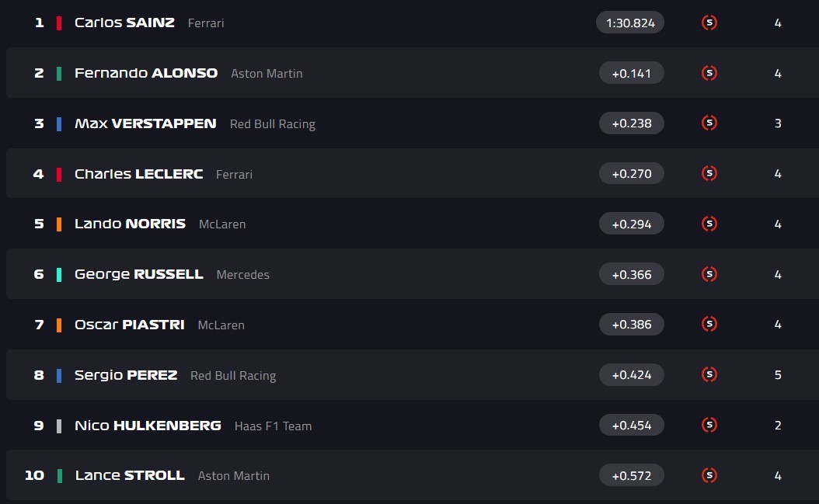Click George Russell's soft tyre icon
The width and height of the screenshot is (819, 504).
pyautogui.click(x=709, y=274)
